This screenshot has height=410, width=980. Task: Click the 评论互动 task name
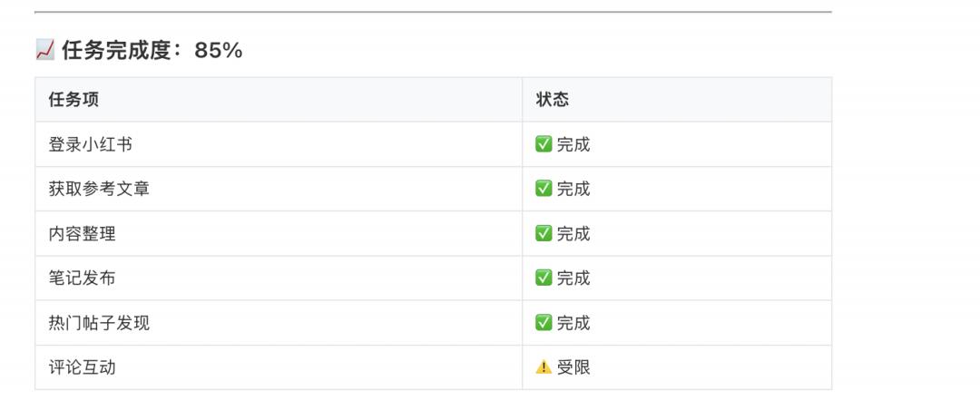[82, 367]
